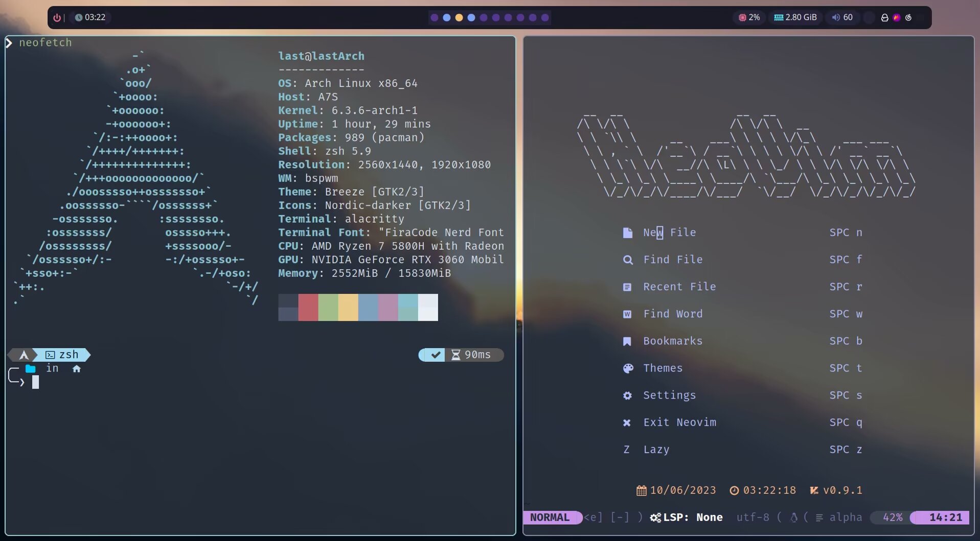The image size is (980, 541).
Task: Click the memory icon next to 2.80 GiB
Action: pyautogui.click(x=779, y=17)
